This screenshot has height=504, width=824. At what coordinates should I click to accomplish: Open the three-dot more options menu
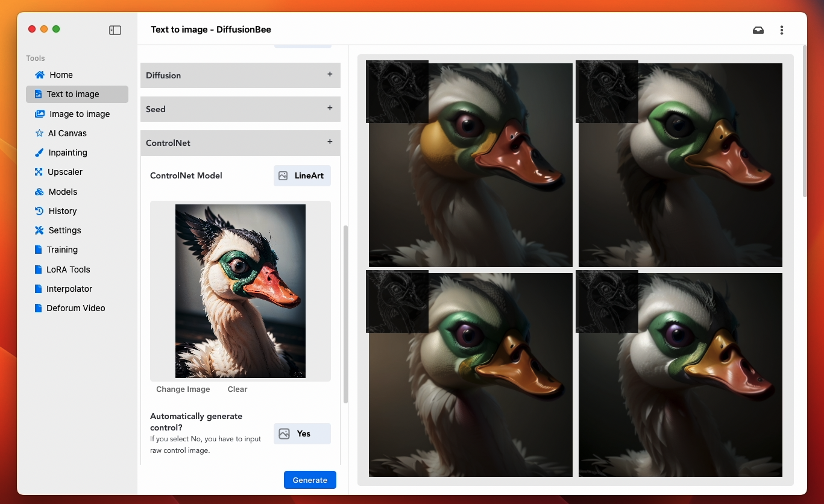tap(782, 30)
